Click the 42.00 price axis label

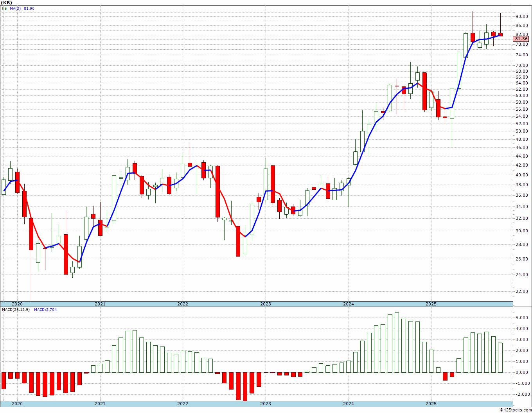point(521,165)
